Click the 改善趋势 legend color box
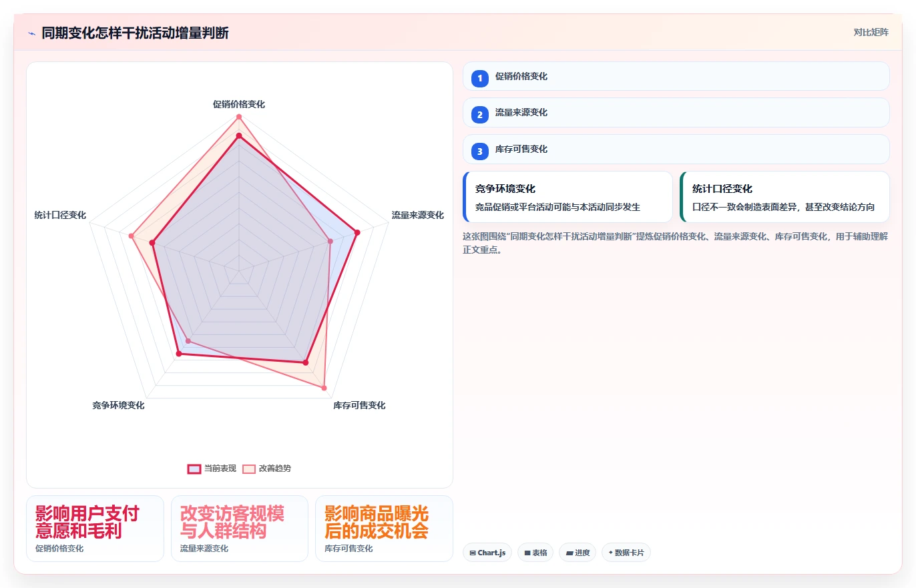 point(249,469)
